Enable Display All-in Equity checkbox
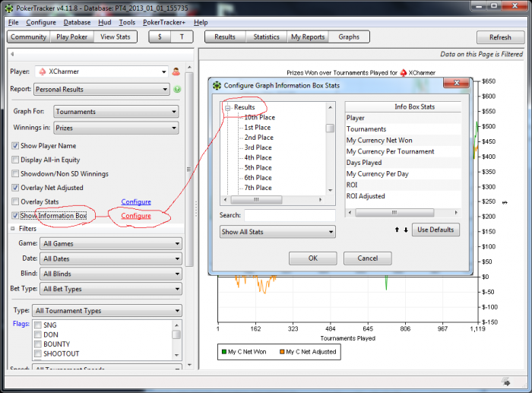Screen dimensions: 532x393 coord(15,160)
